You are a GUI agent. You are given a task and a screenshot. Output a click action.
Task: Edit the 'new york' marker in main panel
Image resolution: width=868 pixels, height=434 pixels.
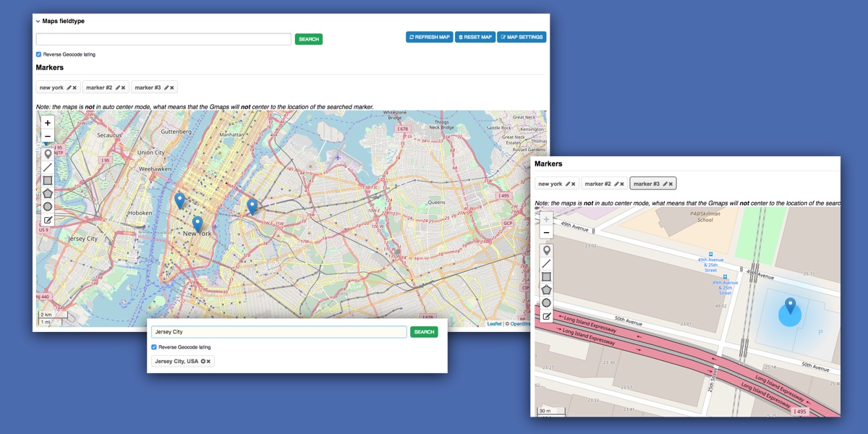(x=69, y=88)
